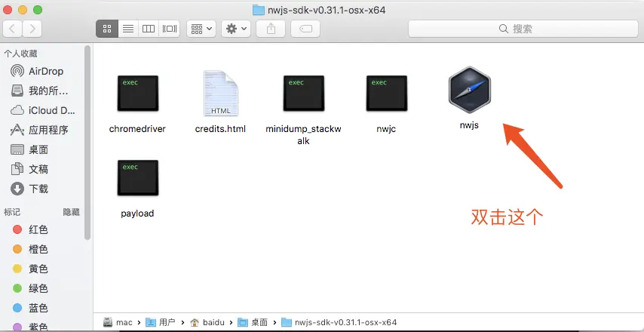
Task: Click mac in the path bar
Action: pos(118,322)
